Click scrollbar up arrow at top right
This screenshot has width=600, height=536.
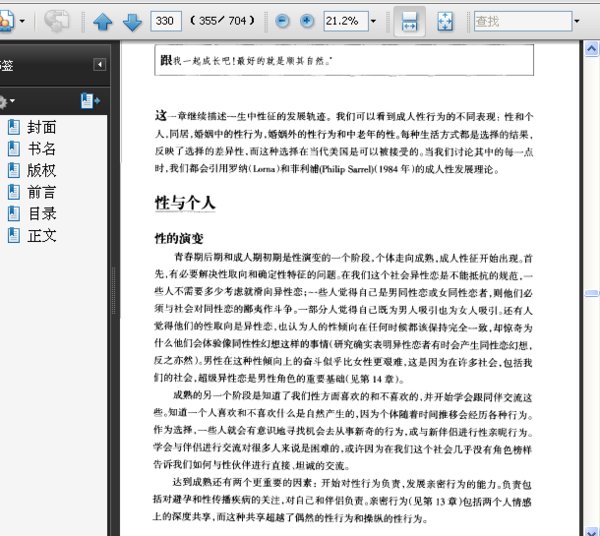click(592, 49)
